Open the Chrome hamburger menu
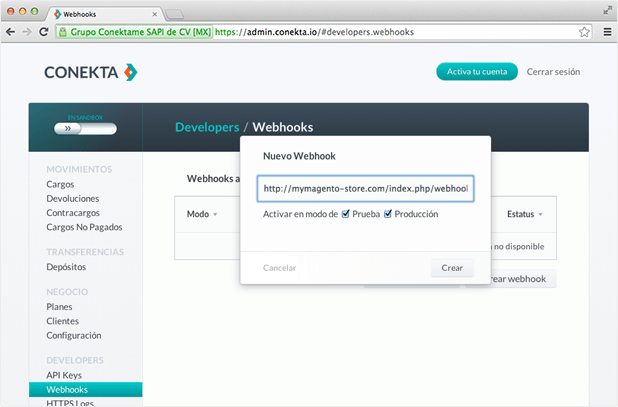Screen dimensions: 618x407 point(607,32)
